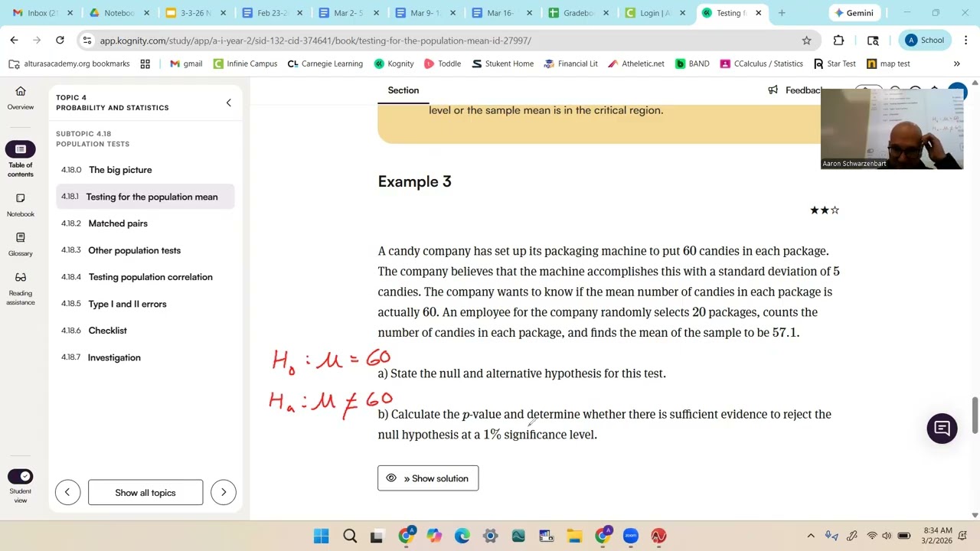Screen dimensions: 980x551
Task: Open the Gemini button in the title bar
Action: click(x=855, y=13)
